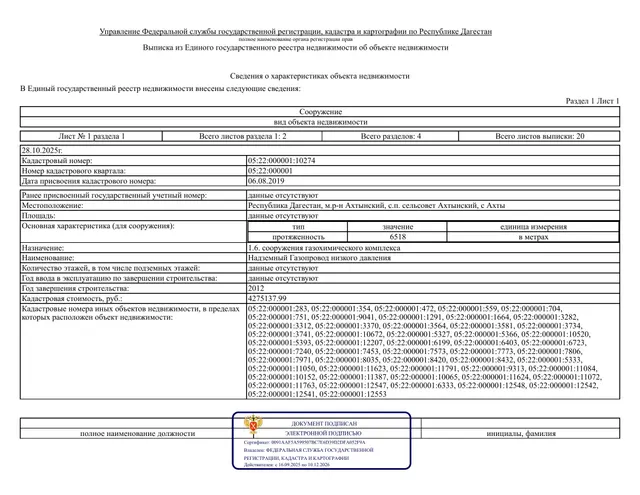Image resolution: width=640 pixels, height=495 pixels.
Task: Select the last listed number '05:22:000001:12553'
Action: [x=353, y=394]
